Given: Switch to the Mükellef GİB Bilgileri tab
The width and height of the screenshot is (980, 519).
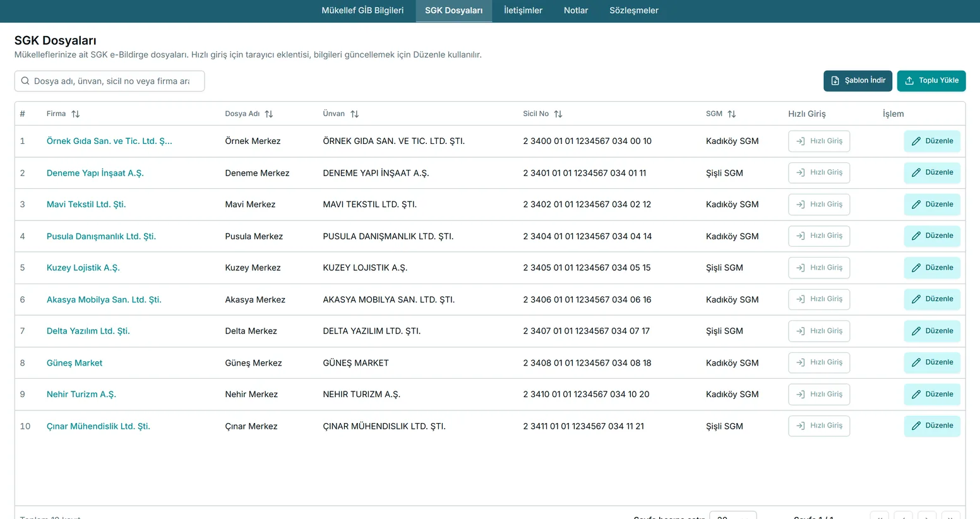Looking at the screenshot, I should pyautogui.click(x=362, y=11).
